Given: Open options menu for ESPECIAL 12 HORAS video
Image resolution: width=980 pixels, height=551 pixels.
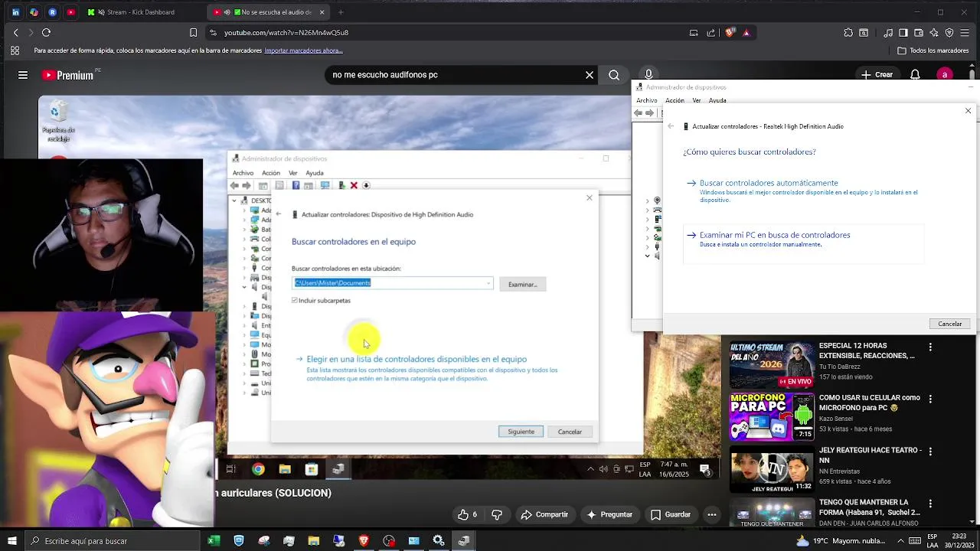Looking at the screenshot, I should click(x=930, y=347).
